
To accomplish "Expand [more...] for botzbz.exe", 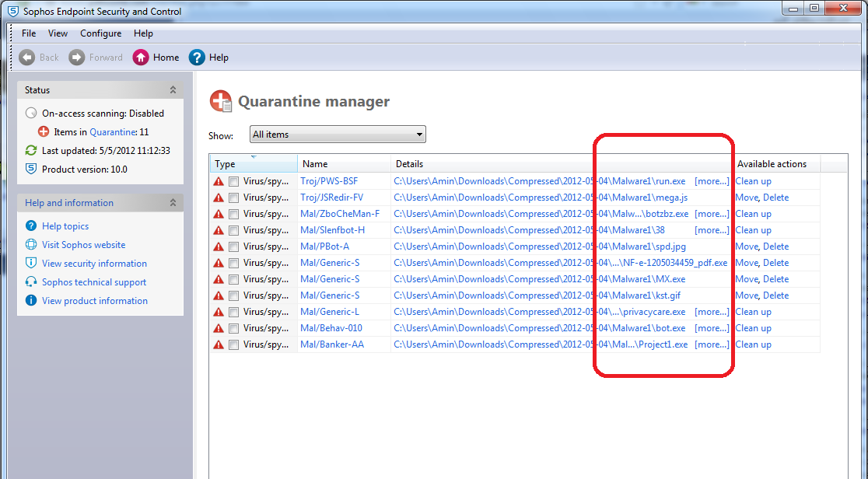I will click(712, 214).
